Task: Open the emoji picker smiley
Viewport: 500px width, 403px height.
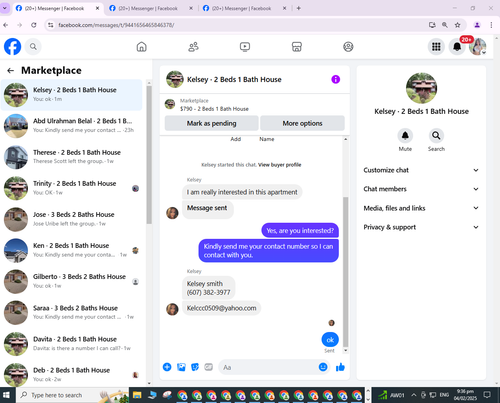Action: tap(323, 367)
